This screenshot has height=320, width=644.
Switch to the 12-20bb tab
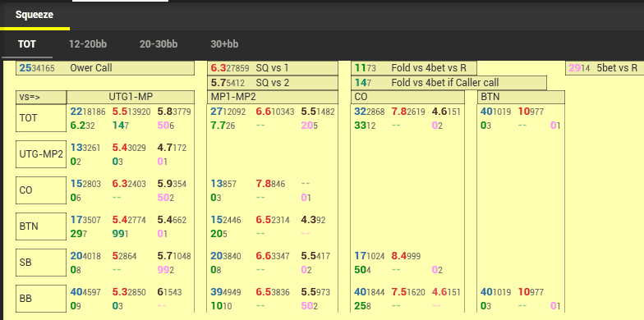pyautogui.click(x=88, y=44)
